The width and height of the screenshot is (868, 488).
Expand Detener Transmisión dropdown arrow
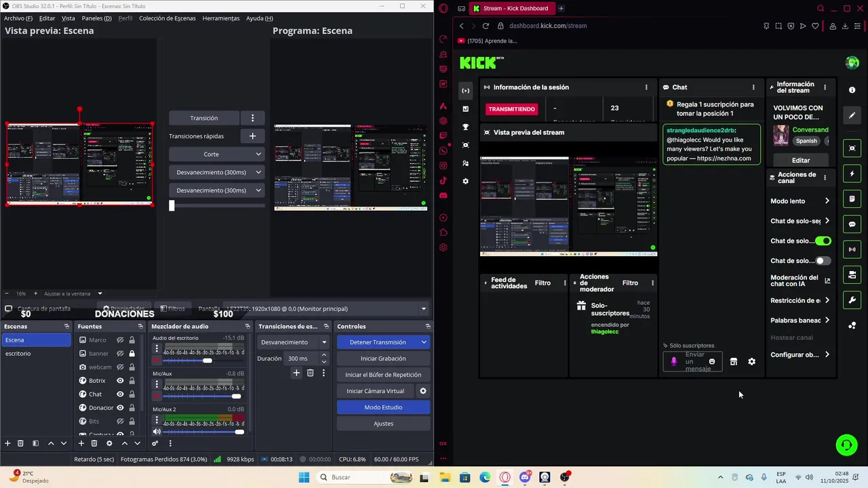coord(424,342)
